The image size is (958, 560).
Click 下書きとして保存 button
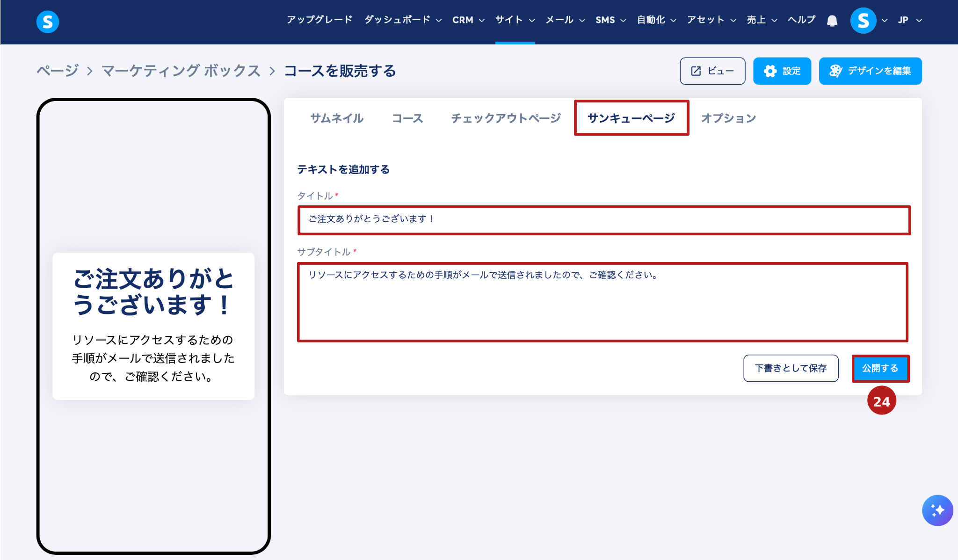tap(791, 368)
